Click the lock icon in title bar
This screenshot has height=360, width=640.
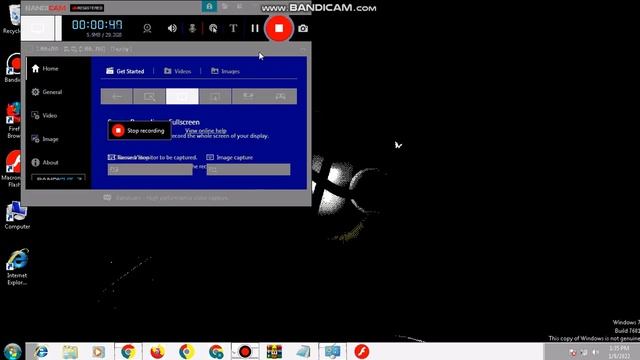click(x=209, y=6)
